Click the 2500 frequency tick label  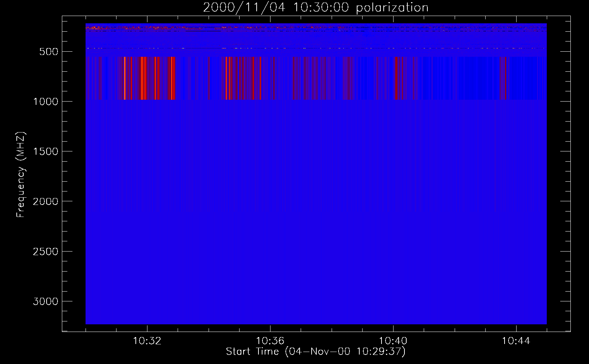coord(46,252)
